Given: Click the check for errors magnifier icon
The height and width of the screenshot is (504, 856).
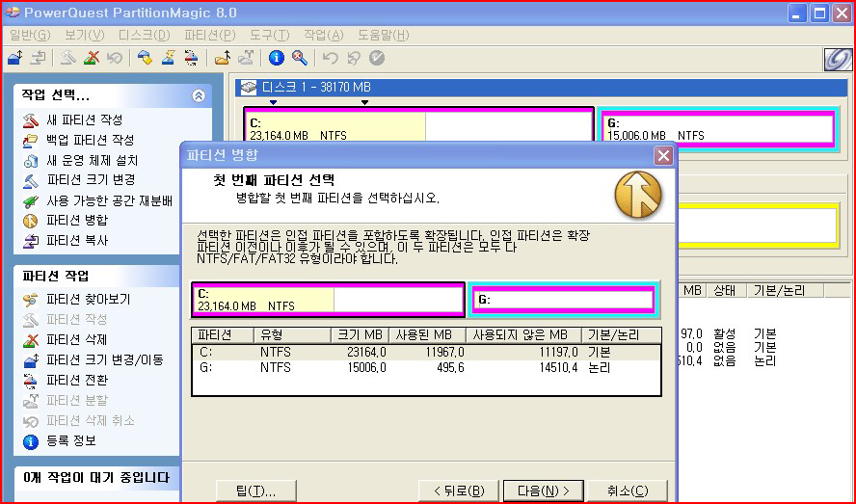Looking at the screenshot, I should [300, 57].
